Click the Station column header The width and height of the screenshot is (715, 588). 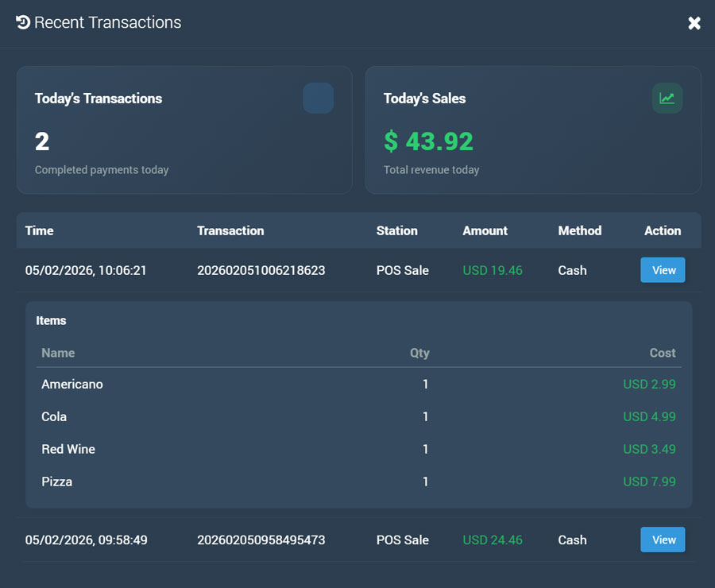tap(396, 230)
